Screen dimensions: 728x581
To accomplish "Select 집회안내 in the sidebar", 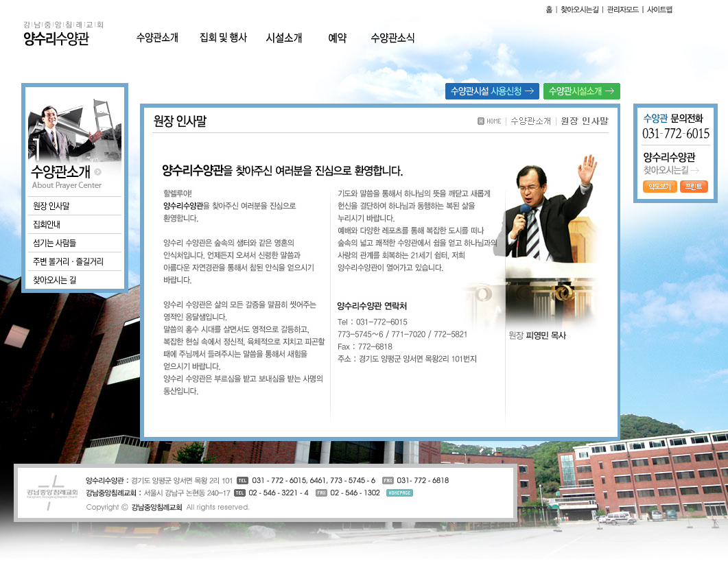I will [x=47, y=224].
